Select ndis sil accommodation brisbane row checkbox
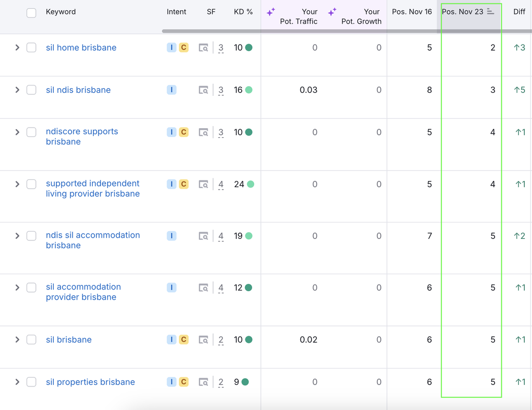 [x=32, y=236]
